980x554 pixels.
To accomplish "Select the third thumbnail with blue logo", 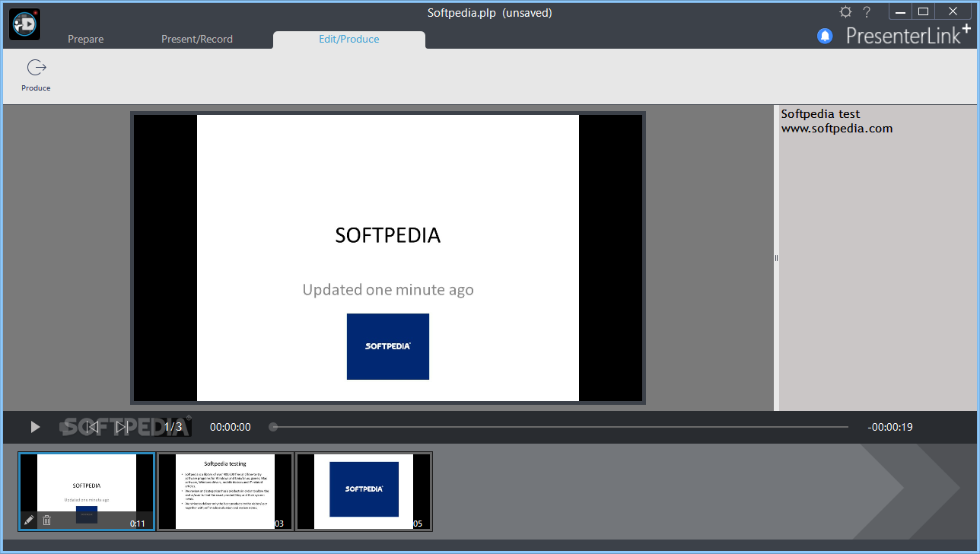I will coord(364,492).
